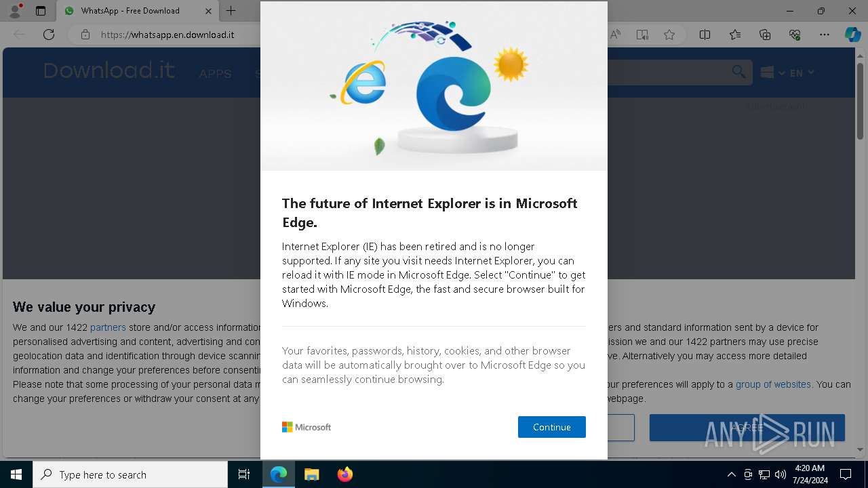Show hidden system tray icons
The height and width of the screenshot is (488, 868).
click(x=731, y=474)
